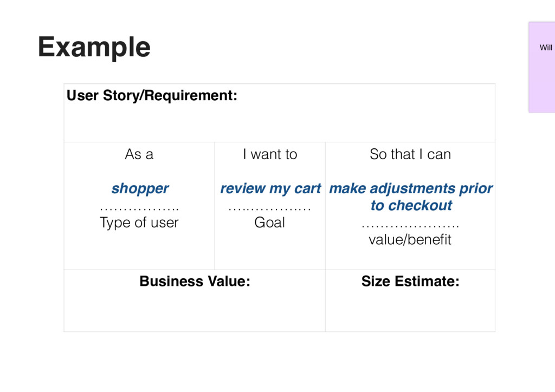Viewport: 555px width, 392px height.
Task: Click the "to checkout" blue text
Action: [x=411, y=205]
